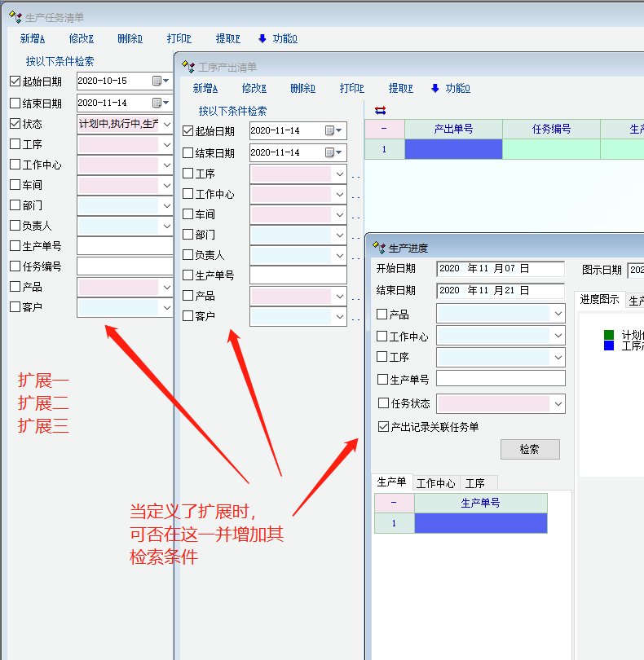644x660 pixels.
Task: Expand 工作中心 dropdown in 生产进度 window
Action: click(x=558, y=336)
